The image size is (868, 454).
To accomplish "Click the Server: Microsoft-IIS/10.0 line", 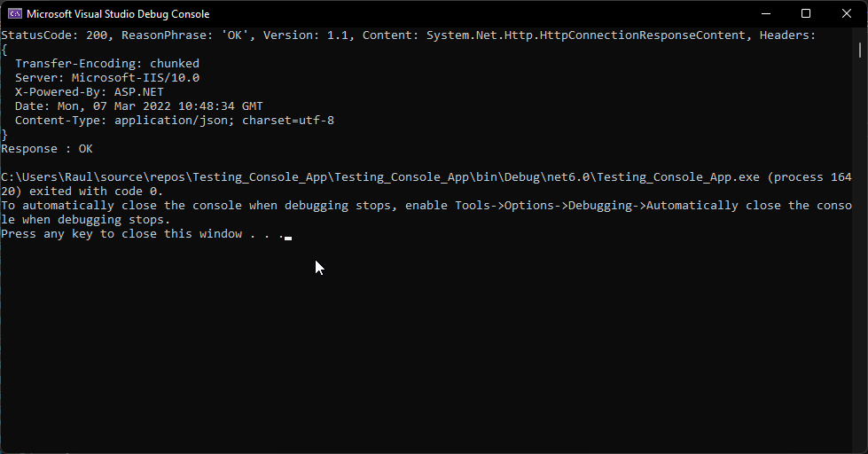I will coord(107,77).
